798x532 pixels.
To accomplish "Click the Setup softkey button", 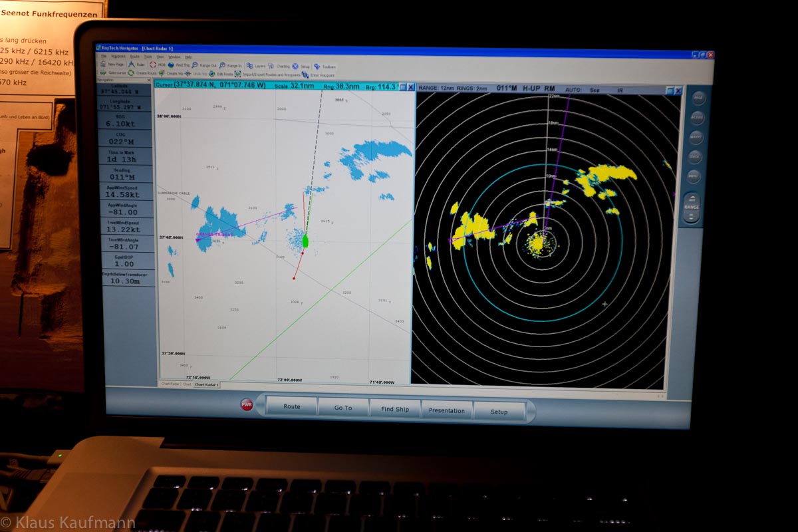I will (x=499, y=412).
